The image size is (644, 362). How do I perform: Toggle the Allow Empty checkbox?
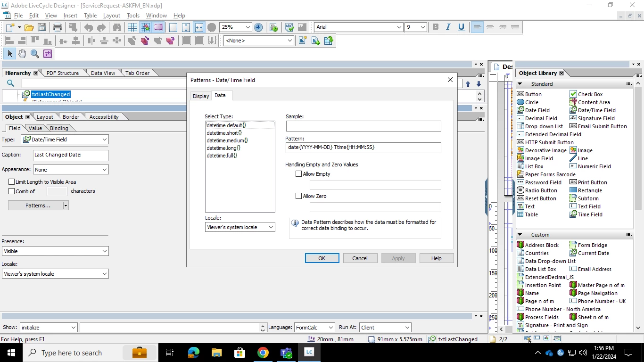tap(298, 174)
